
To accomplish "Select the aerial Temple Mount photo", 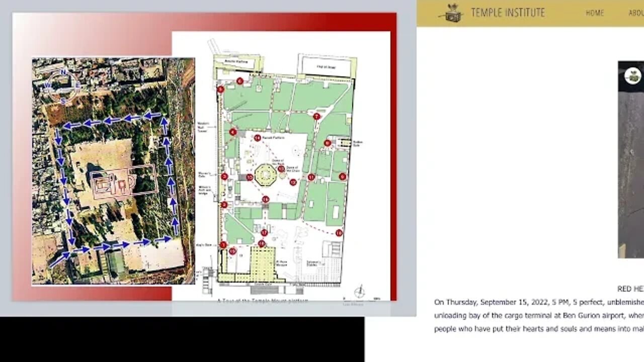I will click(x=113, y=171).
